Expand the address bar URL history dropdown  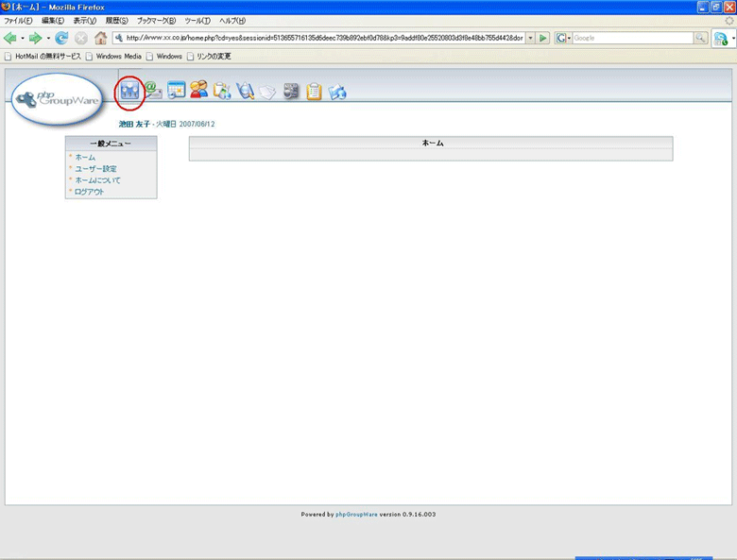530,38
